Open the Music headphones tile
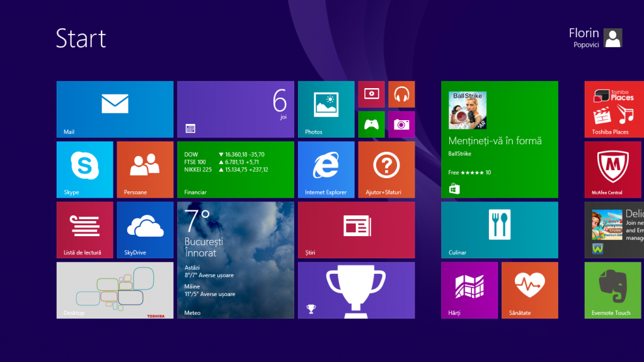 (401, 94)
